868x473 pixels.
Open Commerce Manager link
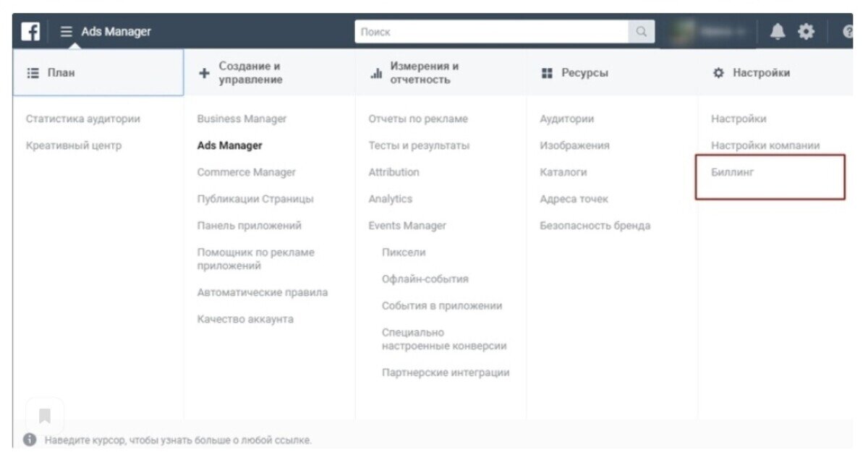pos(246,172)
